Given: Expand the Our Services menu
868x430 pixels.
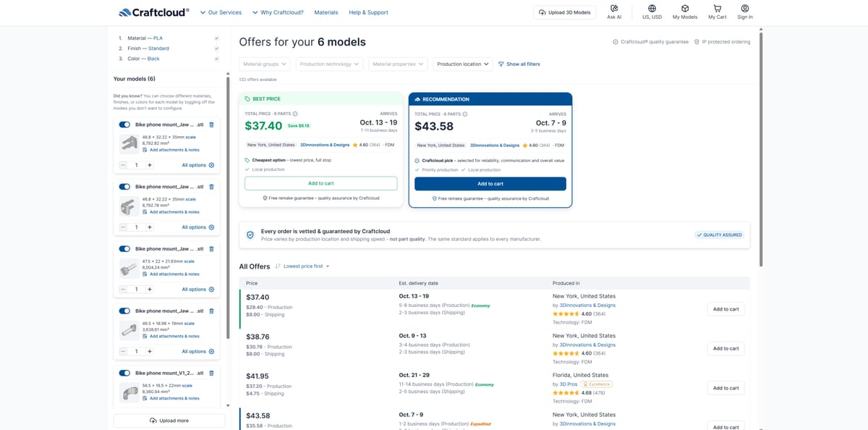Looking at the screenshot, I should 221,12.
